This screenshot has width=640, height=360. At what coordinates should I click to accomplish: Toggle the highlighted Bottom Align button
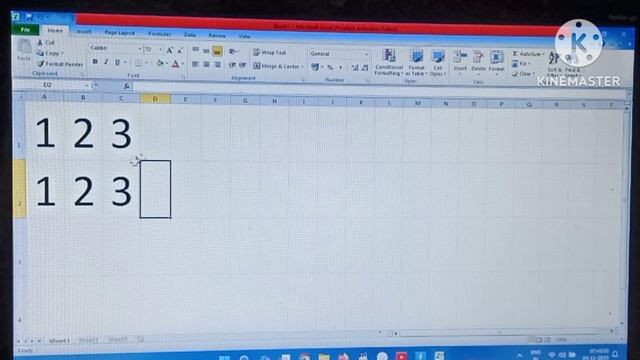[217, 51]
